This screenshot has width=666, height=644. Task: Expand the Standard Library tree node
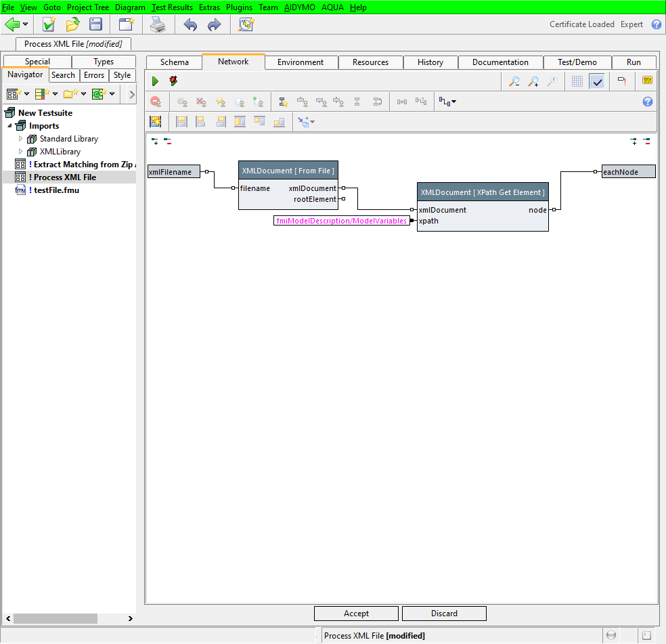point(20,139)
